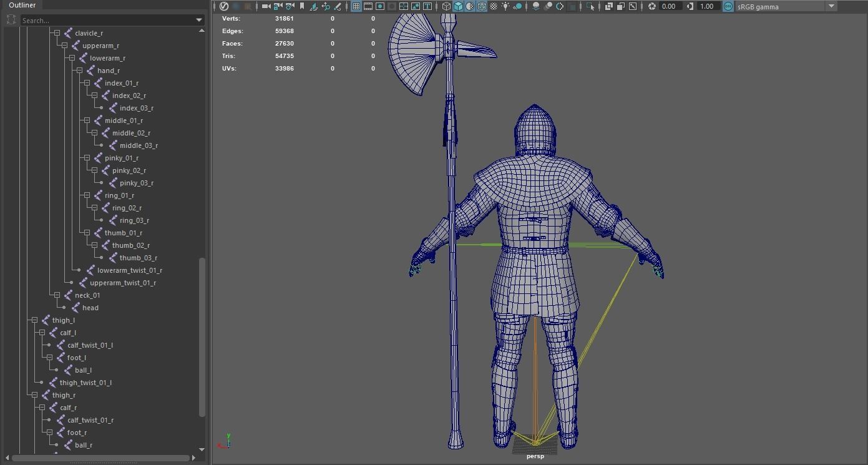The width and height of the screenshot is (868, 465).
Task: Click the Exposure value field showing 0.00
Action: (x=670, y=6)
